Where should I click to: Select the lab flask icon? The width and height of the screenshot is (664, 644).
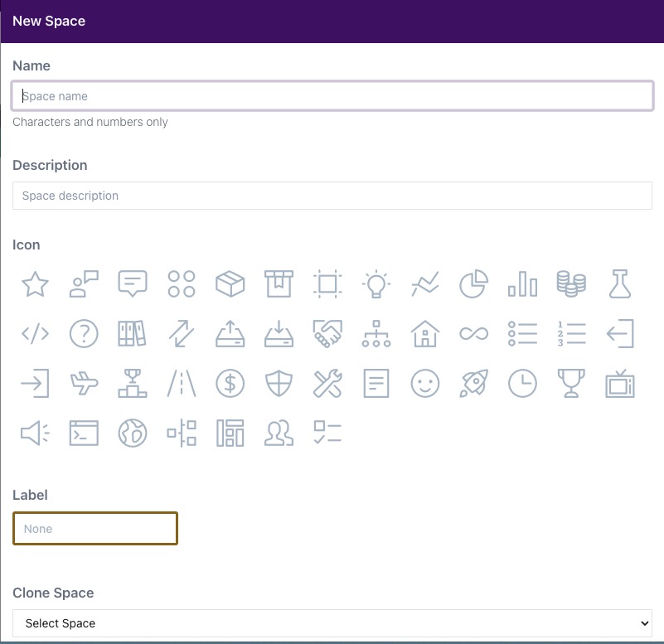pos(620,284)
